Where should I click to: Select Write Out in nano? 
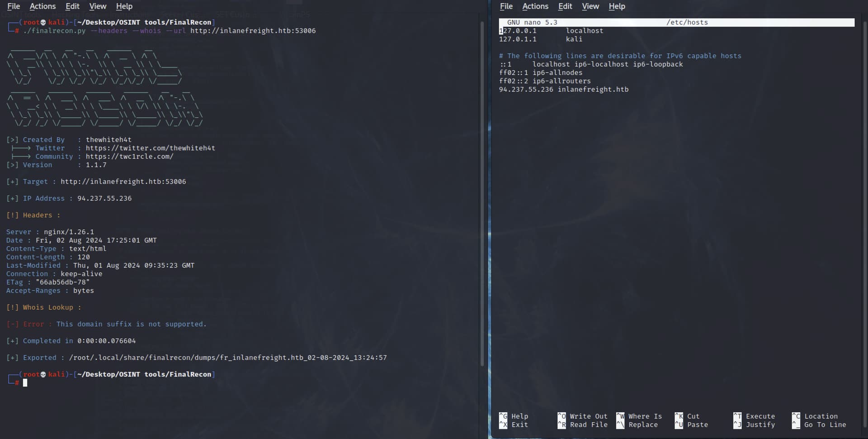582,416
